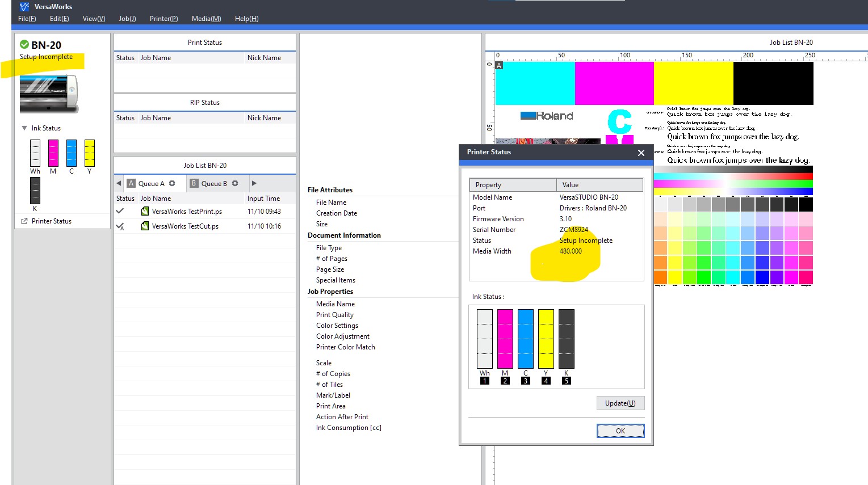Click the VersaWorks app logo icon

click(x=24, y=7)
